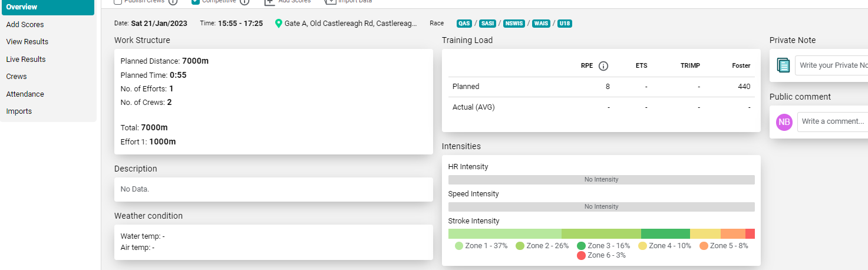The width and height of the screenshot is (868, 270).
Task: Click the dark green Zone 3 bar segment
Action: point(665,233)
